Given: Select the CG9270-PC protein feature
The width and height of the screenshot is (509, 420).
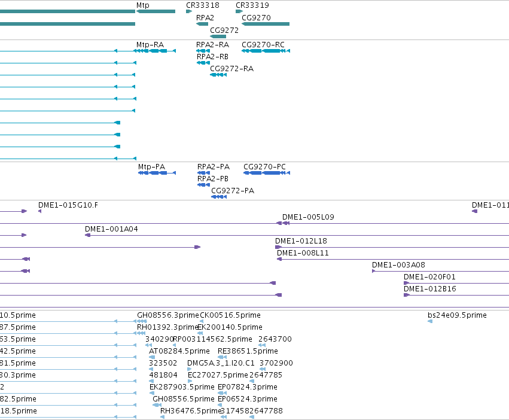Looking at the screenshot, I should (x=267, y=173).
